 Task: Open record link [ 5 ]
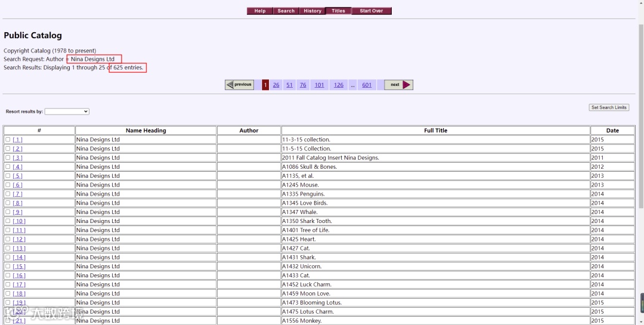click(x=18, y=176)
